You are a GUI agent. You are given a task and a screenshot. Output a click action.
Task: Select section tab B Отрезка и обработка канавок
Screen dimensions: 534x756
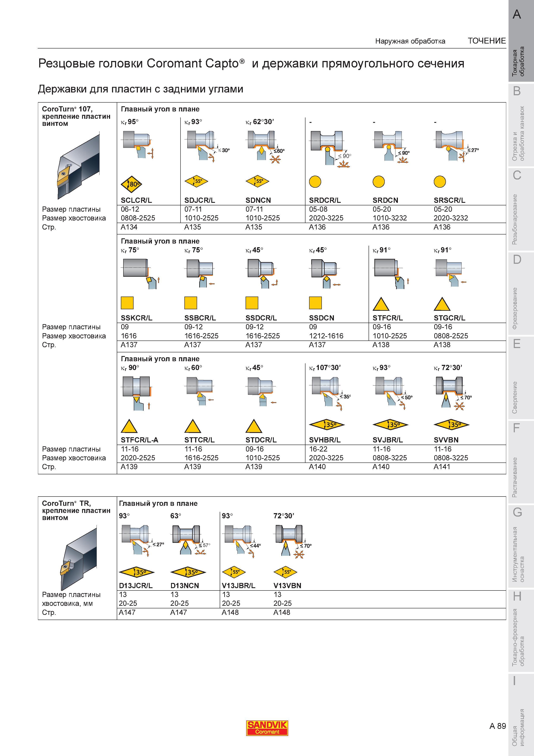521,125
